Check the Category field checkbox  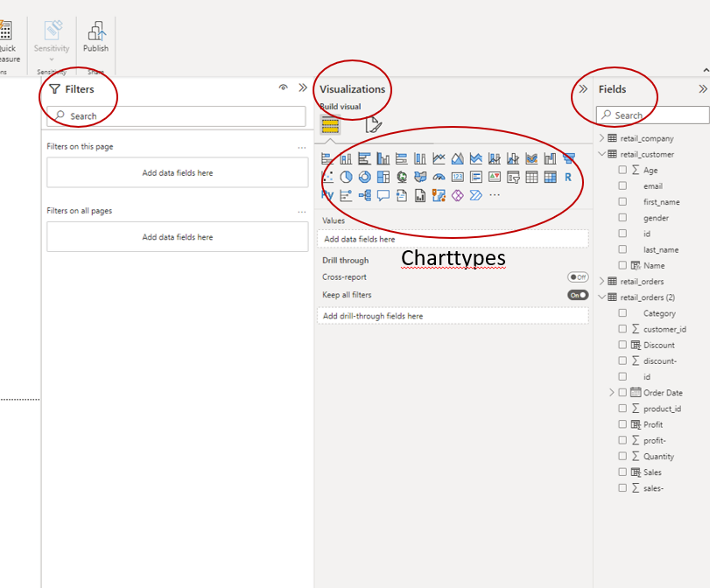622,312
